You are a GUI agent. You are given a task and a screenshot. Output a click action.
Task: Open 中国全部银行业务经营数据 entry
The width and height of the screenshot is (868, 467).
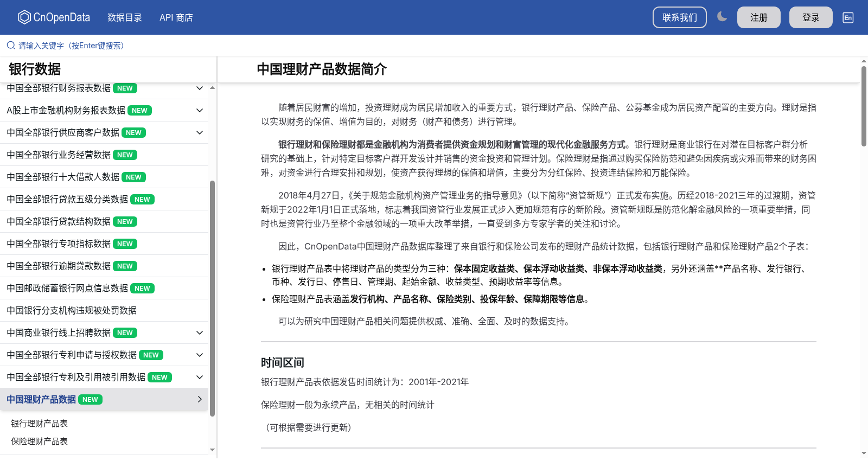pyautogui.click(x=104, y=155)
